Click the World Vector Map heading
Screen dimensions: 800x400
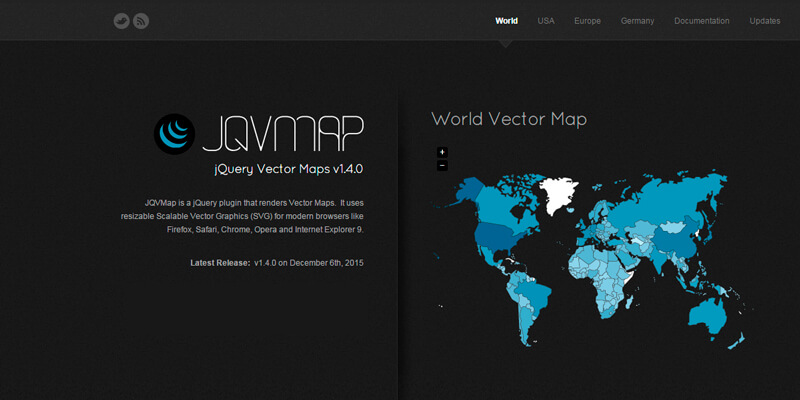508,119
